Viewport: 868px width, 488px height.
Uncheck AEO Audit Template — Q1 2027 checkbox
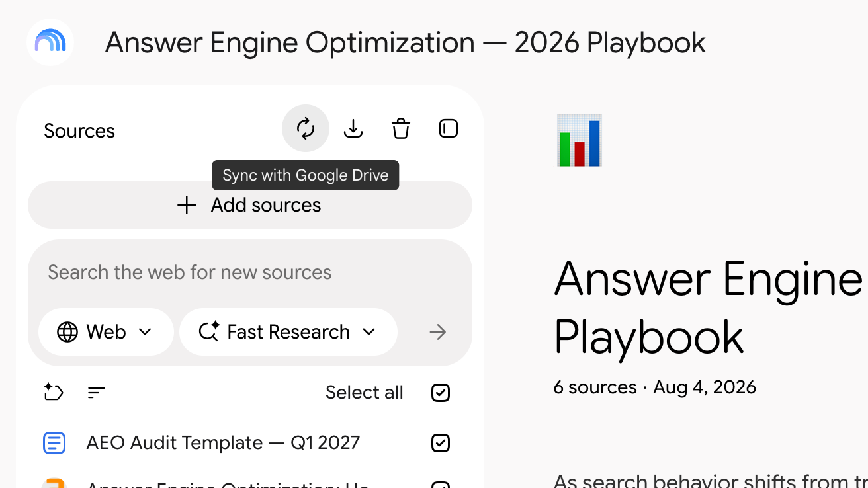pos(441,443)
